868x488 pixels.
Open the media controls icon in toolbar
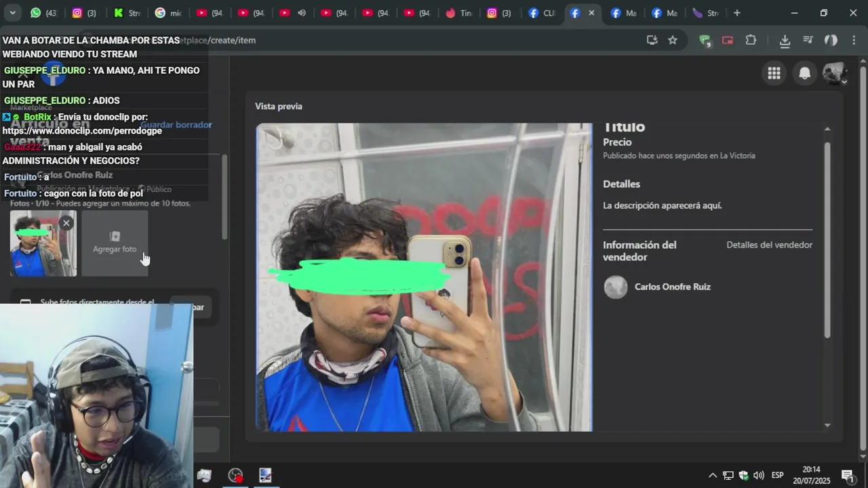(808, 40)
